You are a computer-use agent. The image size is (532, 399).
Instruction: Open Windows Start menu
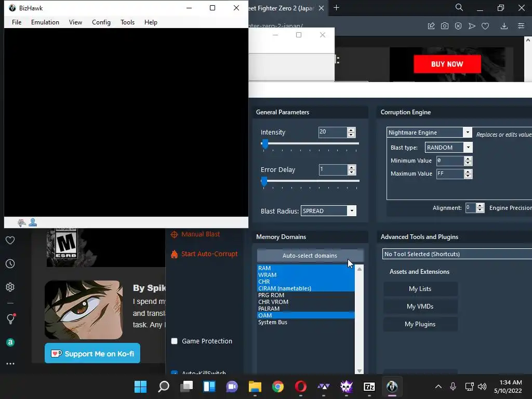[140, 387]
